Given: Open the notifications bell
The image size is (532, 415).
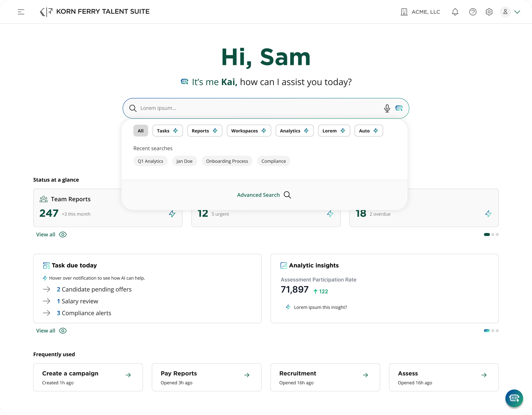Looking at the screenshot, I should [455, 12].
